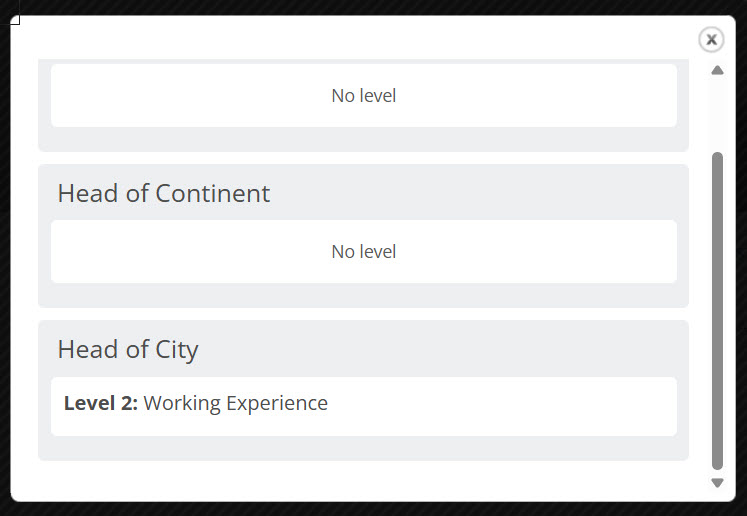Click the bold "Level 2:" label
Viewport: 747px width, 516px height.
click(x=101, y=403)
